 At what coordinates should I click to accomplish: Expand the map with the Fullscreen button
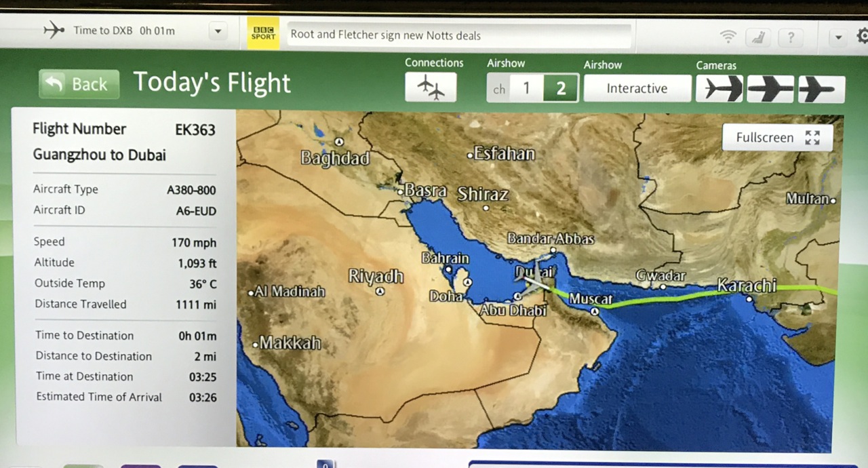tap(777, 138)
